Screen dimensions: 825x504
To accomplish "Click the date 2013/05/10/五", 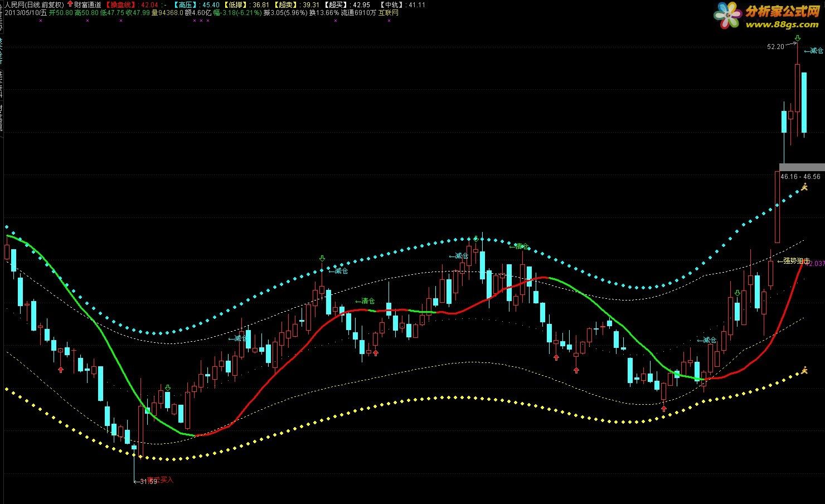I will tap(26, 13).
